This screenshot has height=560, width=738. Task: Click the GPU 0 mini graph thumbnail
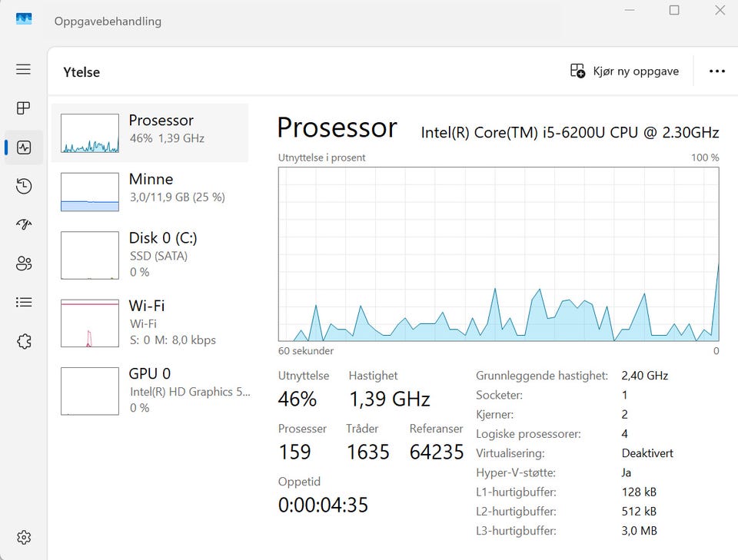(90, 391)
